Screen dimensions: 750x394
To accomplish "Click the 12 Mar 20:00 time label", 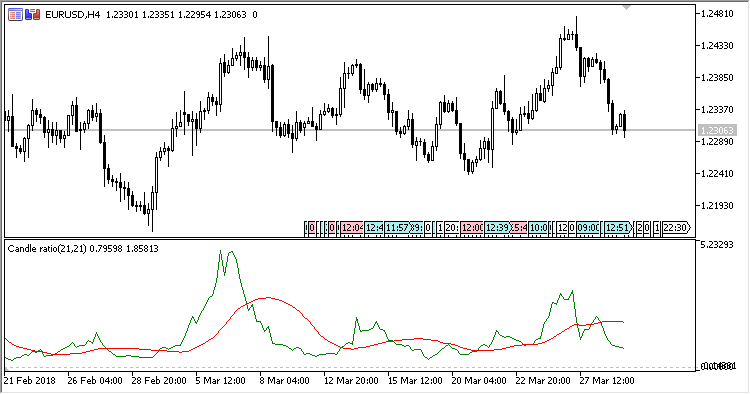I will (351, 381).
